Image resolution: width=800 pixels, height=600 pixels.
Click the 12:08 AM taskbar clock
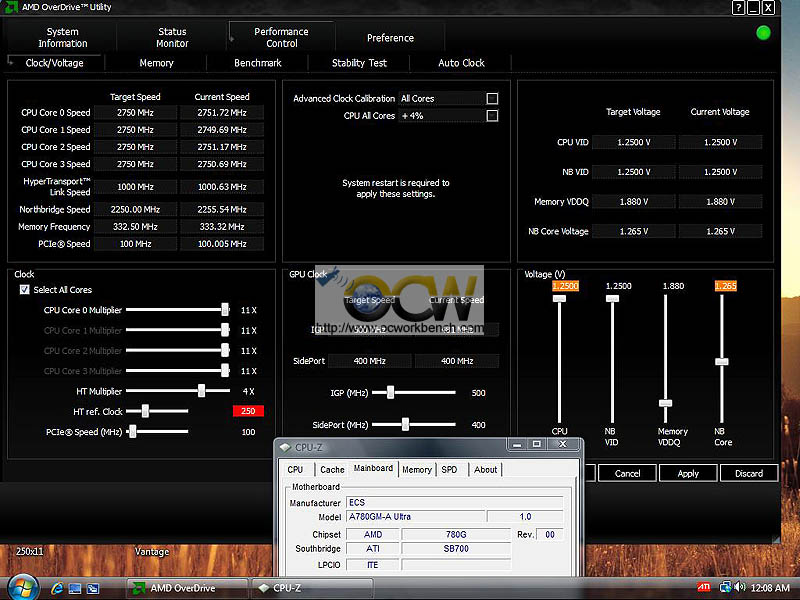[770, 588]
